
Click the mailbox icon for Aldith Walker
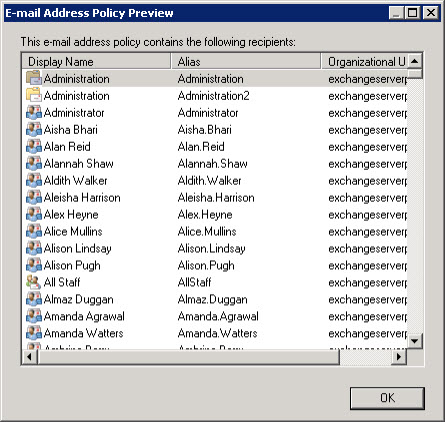[34, 180]
